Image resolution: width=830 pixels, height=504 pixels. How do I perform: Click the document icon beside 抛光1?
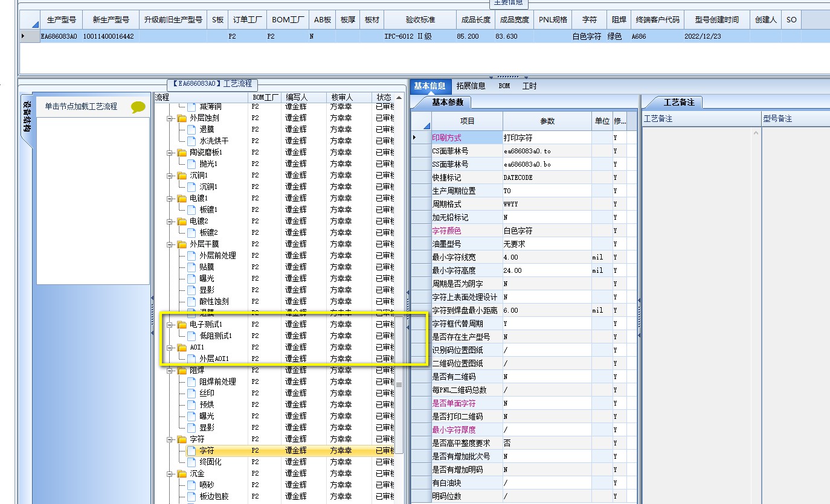pyautogui.click(x=191, y=164)
